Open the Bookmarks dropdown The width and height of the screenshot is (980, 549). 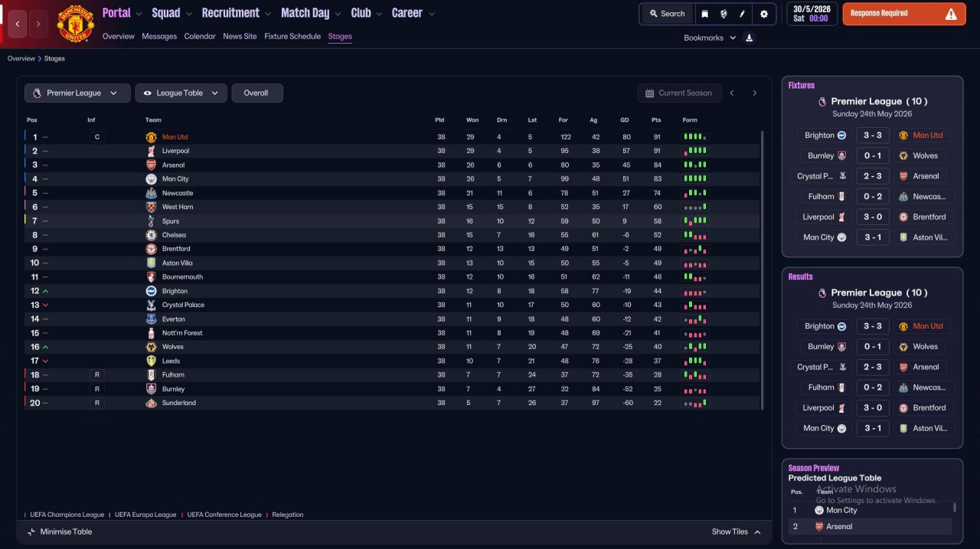tap(710, 38)
